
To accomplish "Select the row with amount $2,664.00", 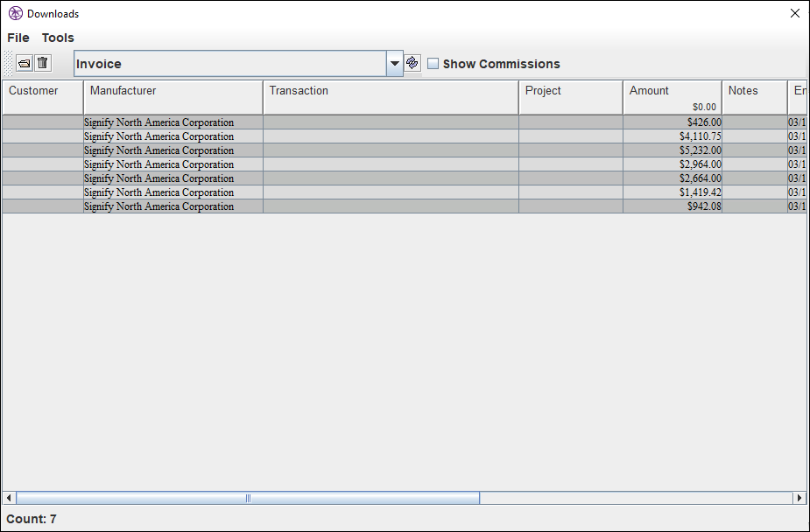I will point(405,178).
